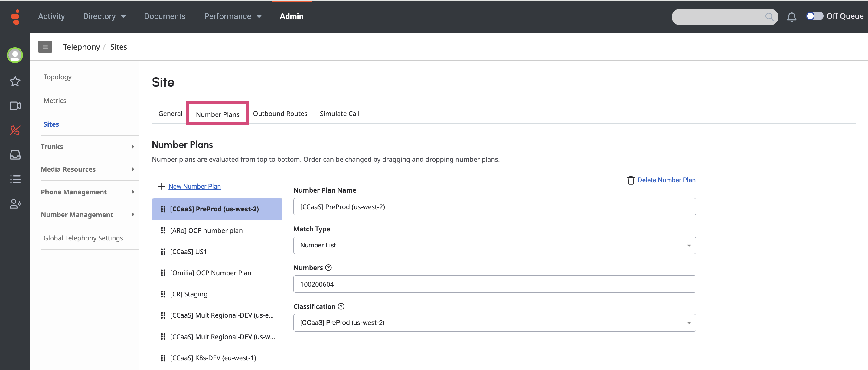The height and width of the screenshot is (370, 868).
Task: Click the Numbers field help icon
Action: coord(328,267)
